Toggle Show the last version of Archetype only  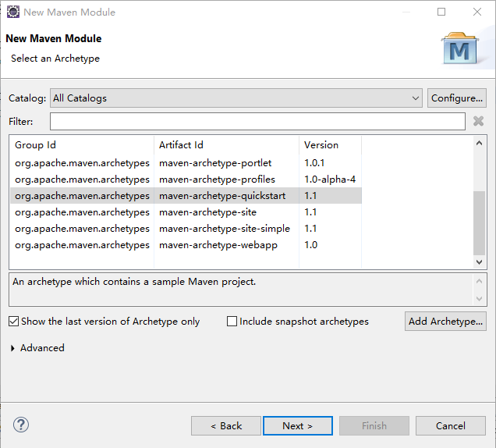point(14,322)
